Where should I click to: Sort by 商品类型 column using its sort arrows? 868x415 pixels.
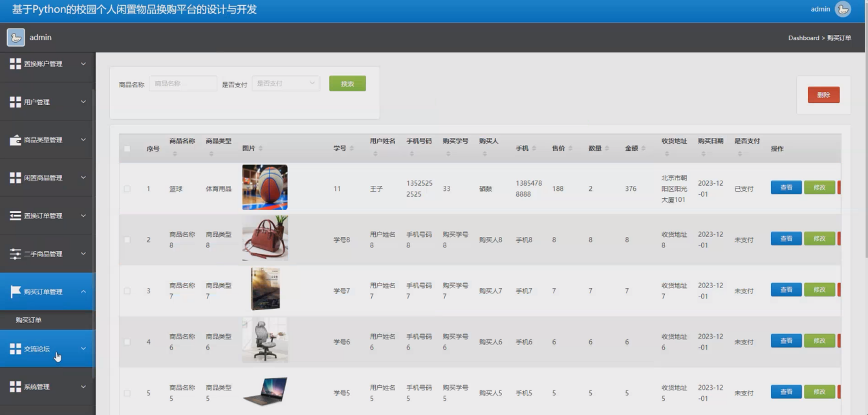[211, 154]
